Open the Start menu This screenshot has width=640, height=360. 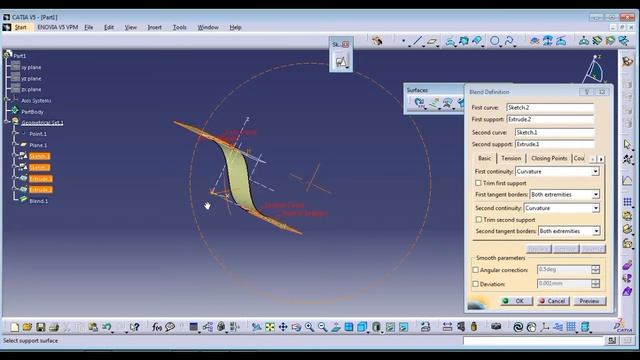[20, 27]
